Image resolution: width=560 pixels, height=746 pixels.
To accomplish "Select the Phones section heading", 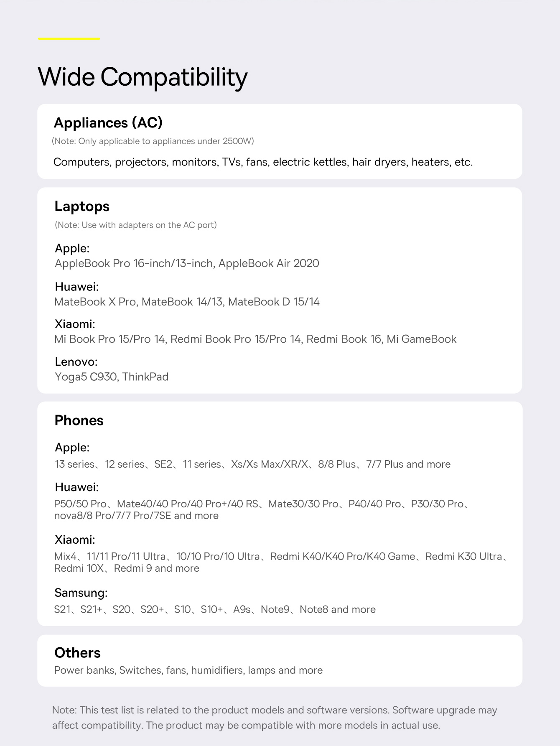I will [x=79, y=420].
